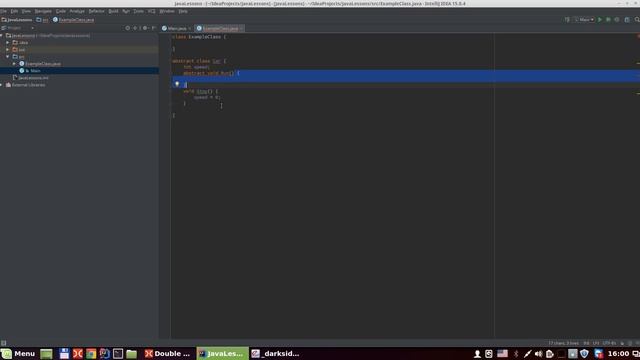Click the yellow intention lightbulb in the editor
640x360 pixels.
click(x=177, y=84)
